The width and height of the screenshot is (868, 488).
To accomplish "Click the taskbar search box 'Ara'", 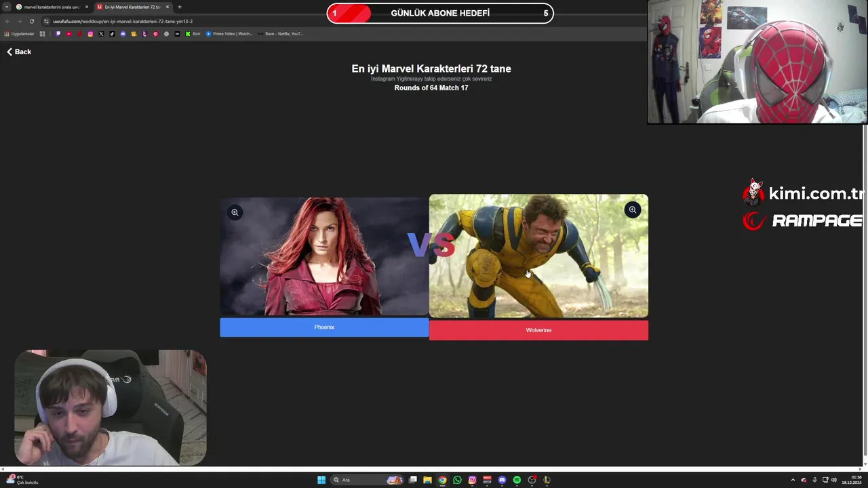I will 367,480.
